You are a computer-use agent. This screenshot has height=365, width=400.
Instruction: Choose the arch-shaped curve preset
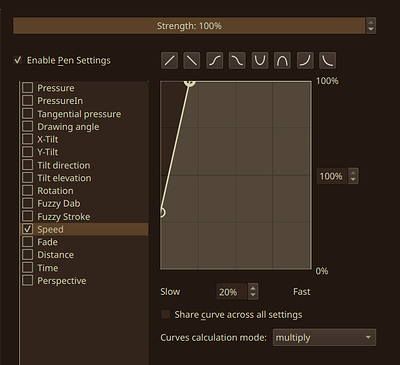[282, 61]
